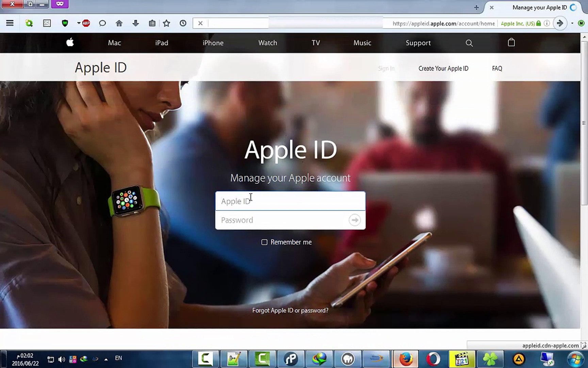
Task: Open the Apple shopping bag icon
Action: click(511, 42)
